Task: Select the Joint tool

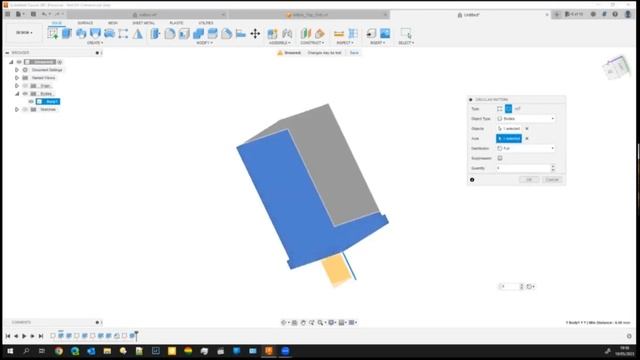Action: click(x=287, y=33)
